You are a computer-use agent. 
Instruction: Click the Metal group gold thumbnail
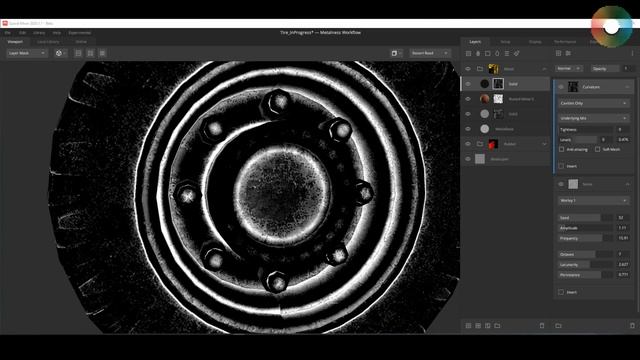(x=493, y=69)
